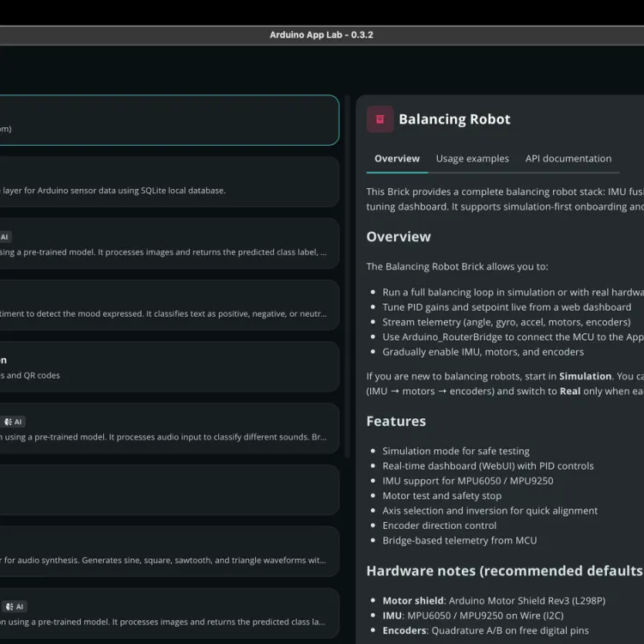Click 'Tune PID gains and setpoint live' bullet
The height and width of the screenshot is (644, 644).
(507, 307)
